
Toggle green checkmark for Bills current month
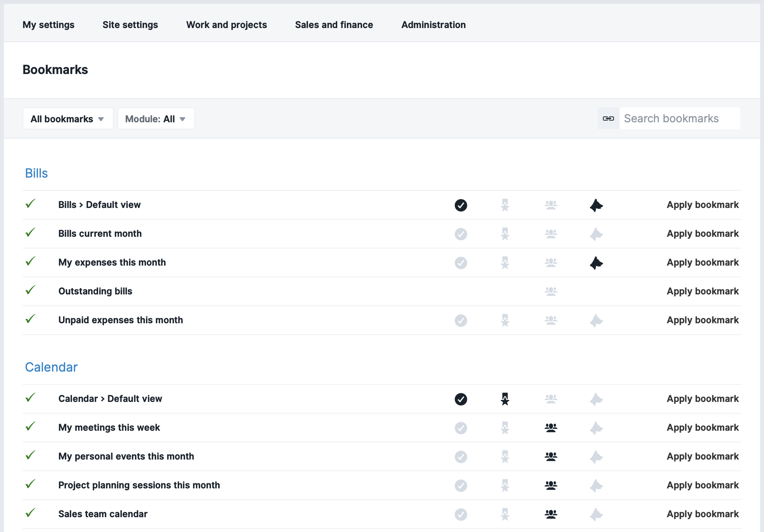[x=30, y=232]
